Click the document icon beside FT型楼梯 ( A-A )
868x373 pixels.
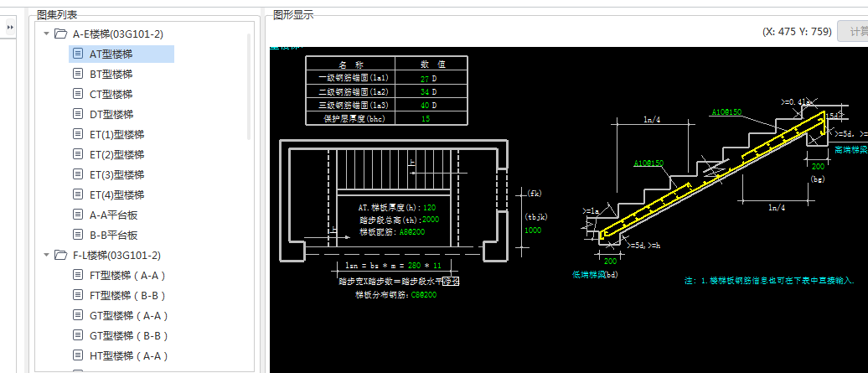78,275
